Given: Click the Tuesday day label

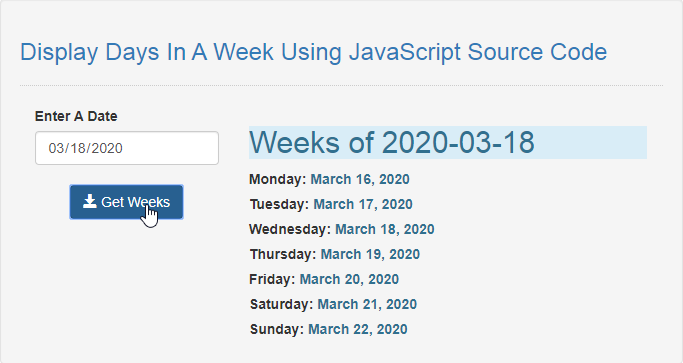Looking at the screenshot, I should [x=280, y=204].
